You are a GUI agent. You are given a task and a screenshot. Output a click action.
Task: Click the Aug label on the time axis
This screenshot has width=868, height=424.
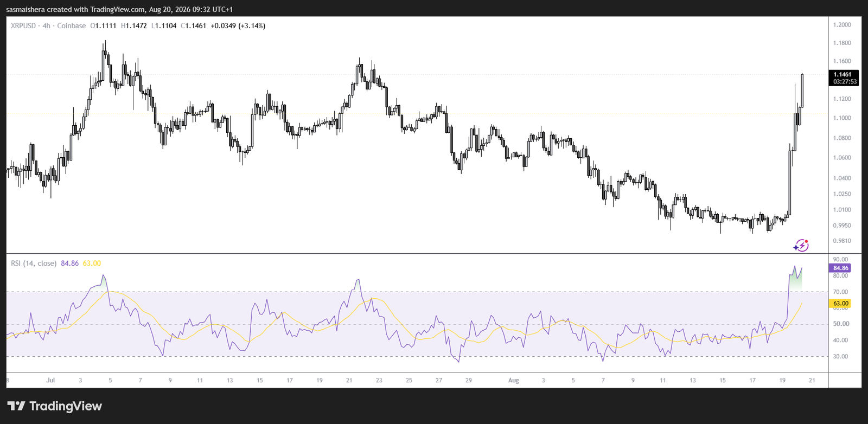click(x=514, y=380)
